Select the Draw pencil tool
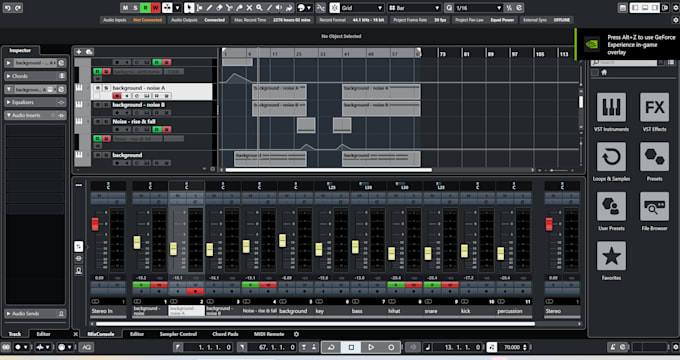Screen dimensions: 680x360 209,8
